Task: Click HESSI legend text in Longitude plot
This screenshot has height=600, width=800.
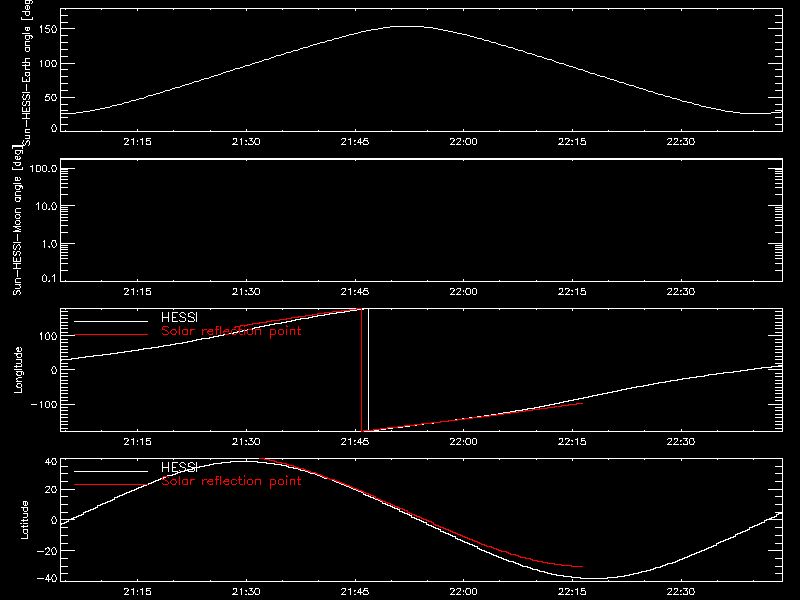Action: [x=179, y=317]
